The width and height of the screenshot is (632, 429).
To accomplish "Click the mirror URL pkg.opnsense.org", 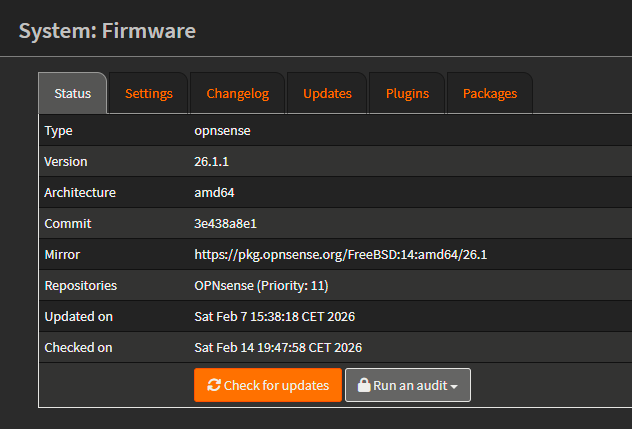I will [x=341, y=254].
